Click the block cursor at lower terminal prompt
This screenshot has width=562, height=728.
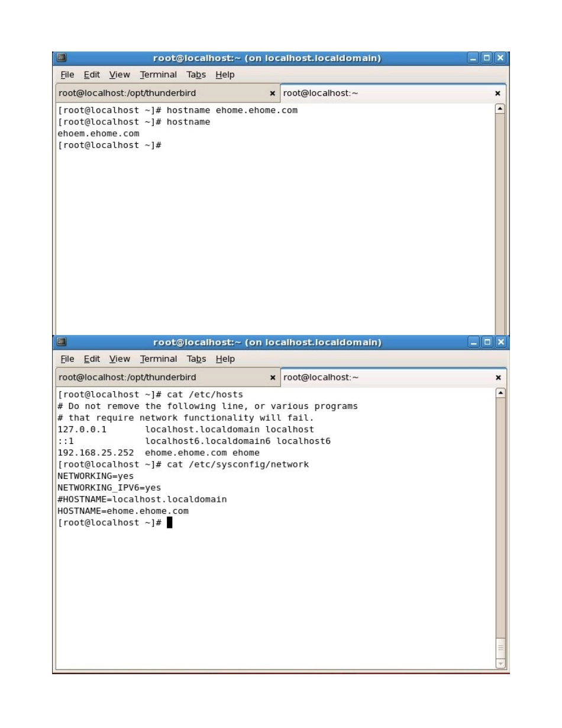170,523
